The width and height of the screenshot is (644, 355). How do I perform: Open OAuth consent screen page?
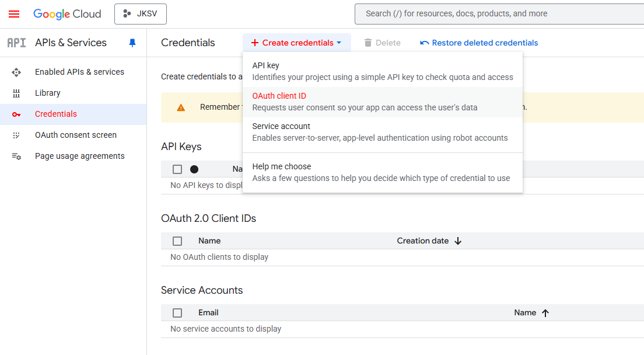click(x=76, y=135)
